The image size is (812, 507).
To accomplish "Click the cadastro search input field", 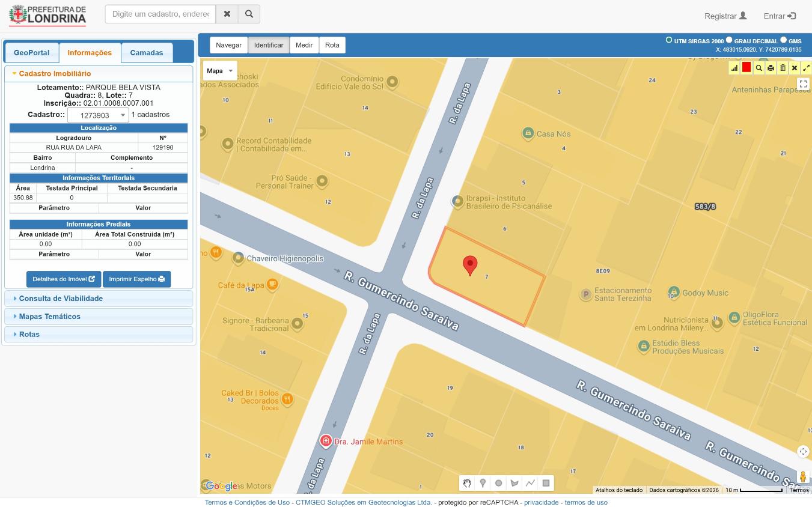I will 160,14.
